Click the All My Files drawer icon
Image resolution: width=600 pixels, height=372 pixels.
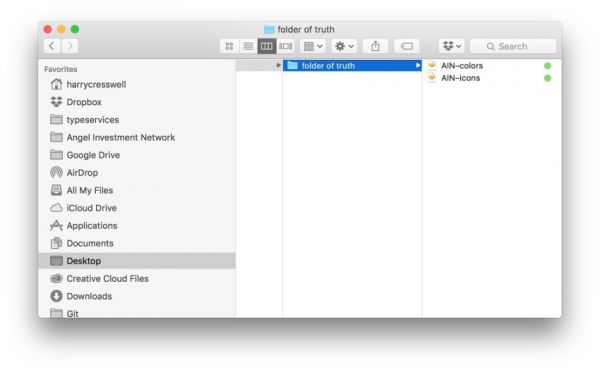pos(56,190)
